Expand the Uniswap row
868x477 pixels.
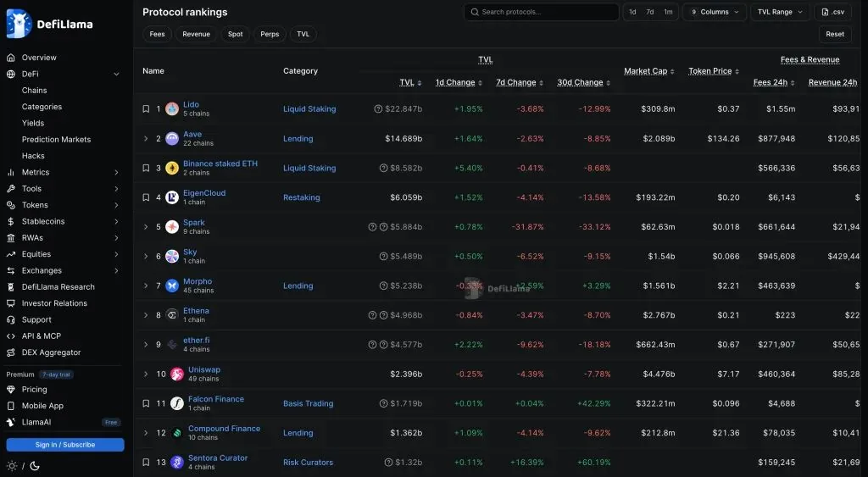pos(146,374)
